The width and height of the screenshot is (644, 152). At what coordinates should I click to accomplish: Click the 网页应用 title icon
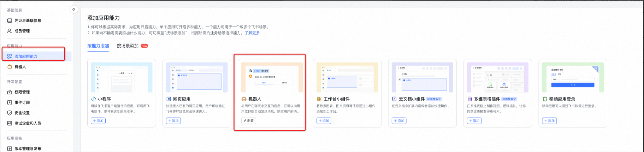click(169, 99)
